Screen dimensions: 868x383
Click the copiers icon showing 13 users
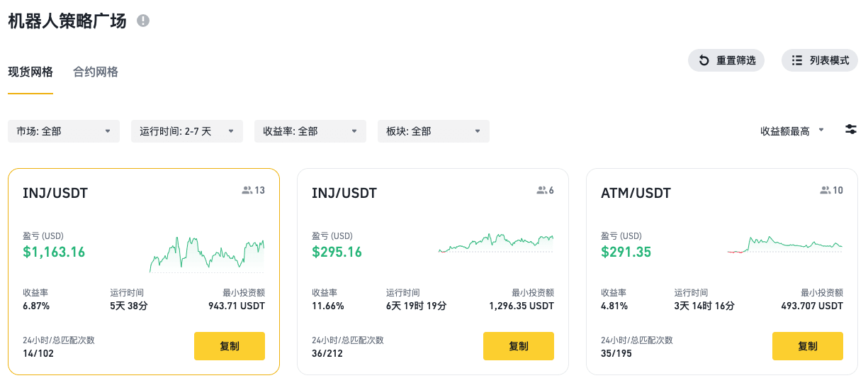pos(247,190)
